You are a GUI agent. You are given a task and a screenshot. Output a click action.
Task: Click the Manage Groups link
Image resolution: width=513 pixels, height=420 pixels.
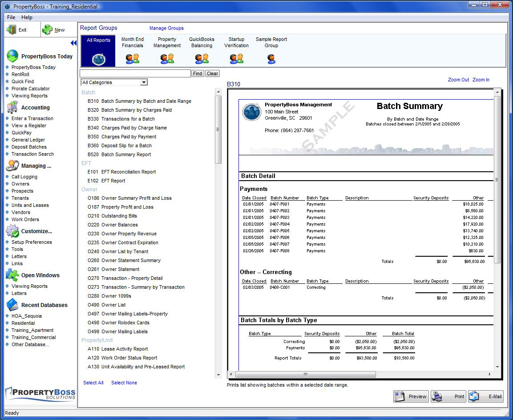[x=166, y=28]
